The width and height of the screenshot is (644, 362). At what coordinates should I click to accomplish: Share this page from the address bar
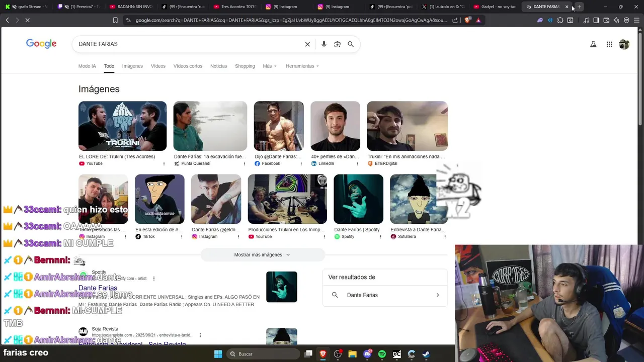pos(455,20)
